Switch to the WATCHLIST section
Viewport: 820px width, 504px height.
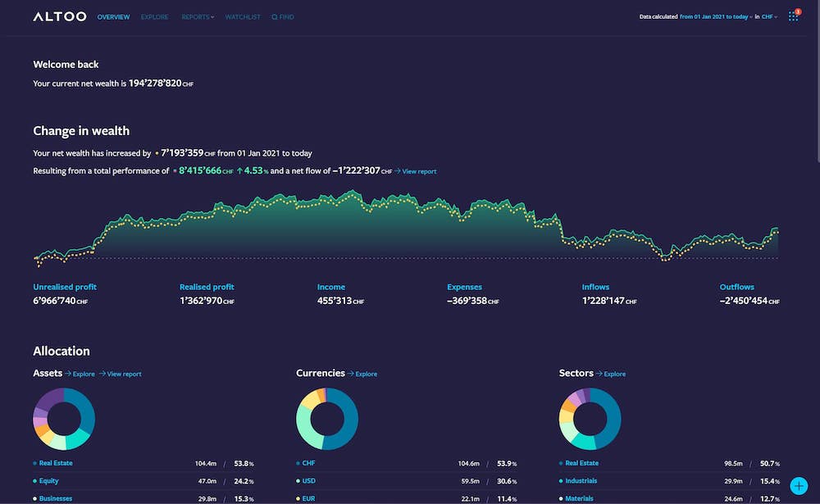pos(242,16)
